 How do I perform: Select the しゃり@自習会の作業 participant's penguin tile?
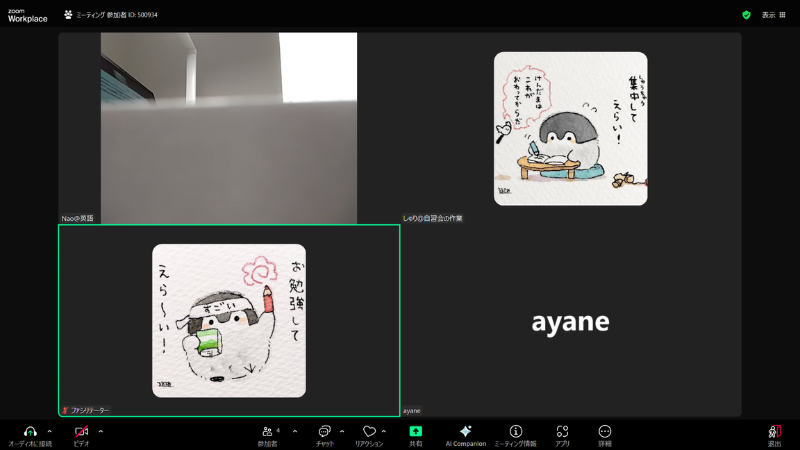[570, 129]
